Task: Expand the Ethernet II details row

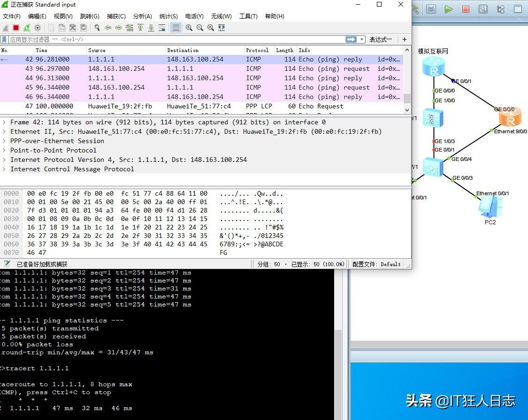Action: (x=5, y=132)
